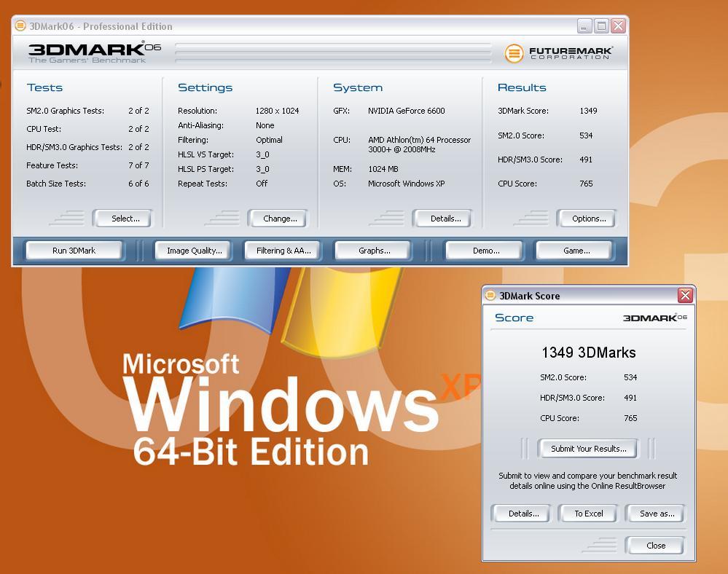Minimize the 3DMark06 main window
This screenshot has height=574, width=728.
click(584, 26)
